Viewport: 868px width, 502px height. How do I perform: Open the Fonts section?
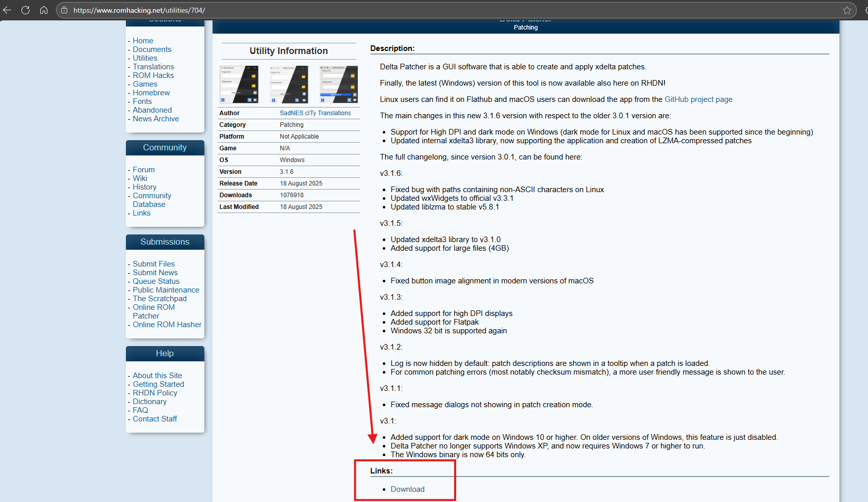(142, 101)
